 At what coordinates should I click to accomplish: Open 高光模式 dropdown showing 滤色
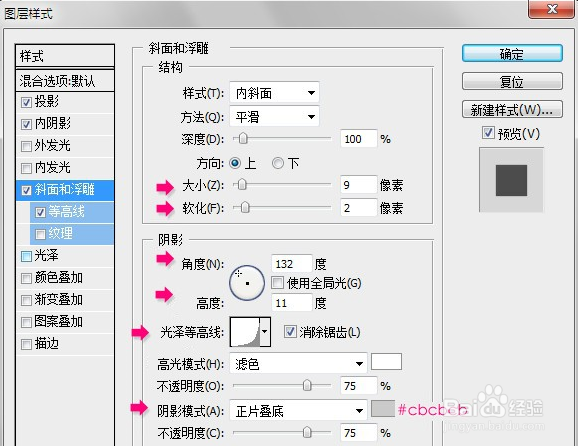click(x=298, y=364)
